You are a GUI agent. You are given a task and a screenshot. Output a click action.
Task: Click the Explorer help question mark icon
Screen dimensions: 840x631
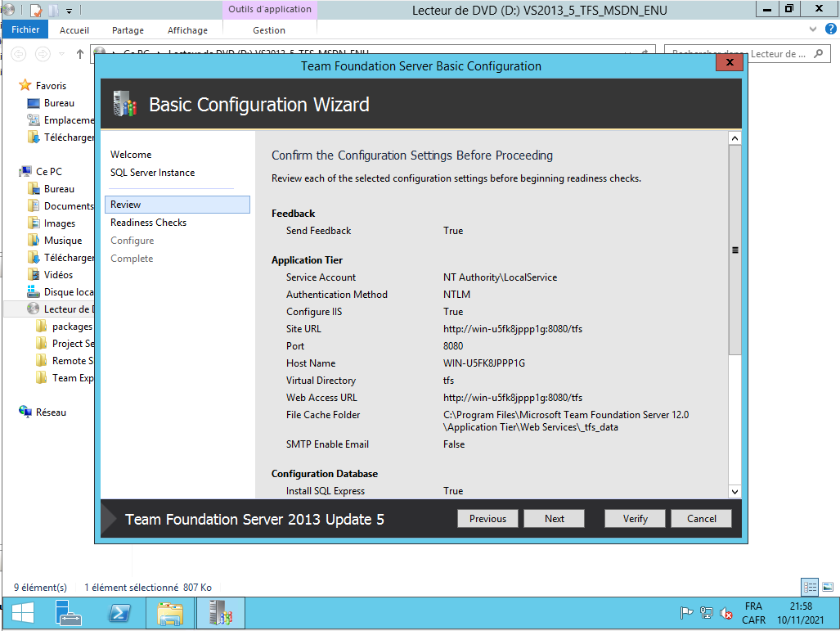coord(828,29)
